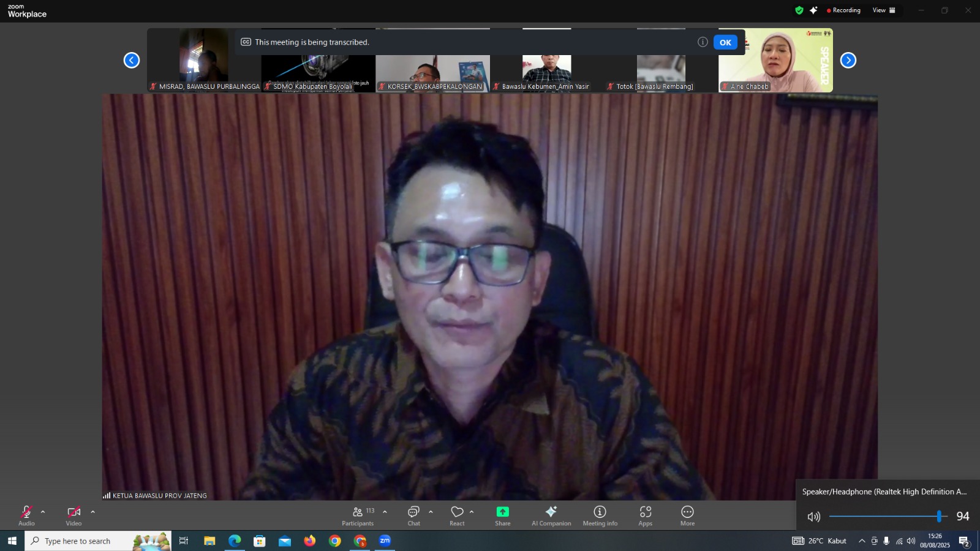Show more participants with the right arrow
The height and width of the screenshot is (551, 980).
point(848,59)
